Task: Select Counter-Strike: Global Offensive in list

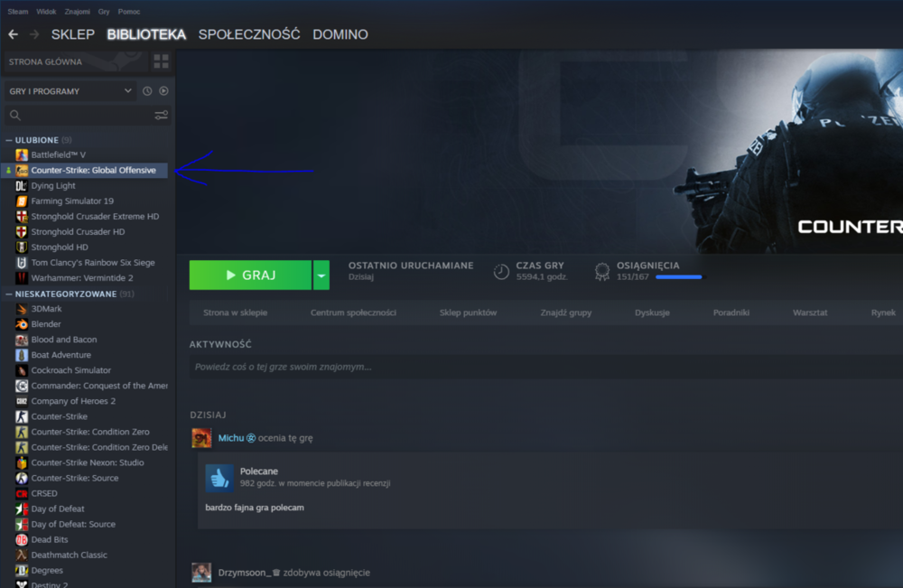Action: 85,171
